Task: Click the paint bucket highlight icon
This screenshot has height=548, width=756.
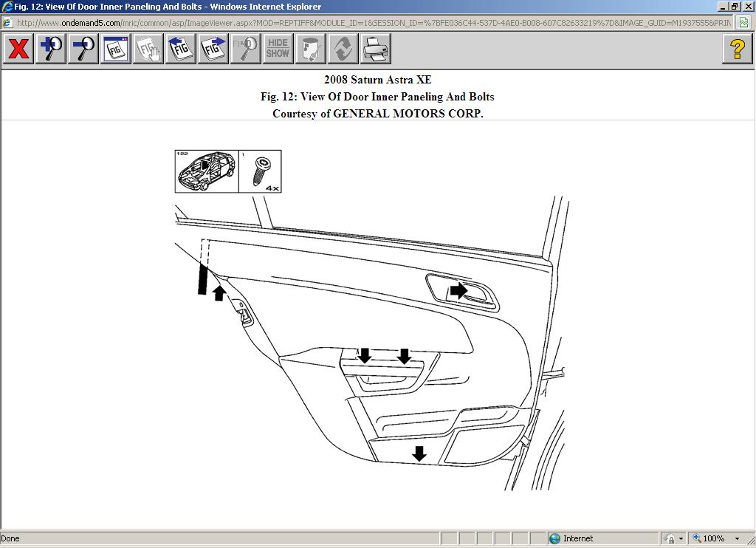Action: (x=310, y=49)
